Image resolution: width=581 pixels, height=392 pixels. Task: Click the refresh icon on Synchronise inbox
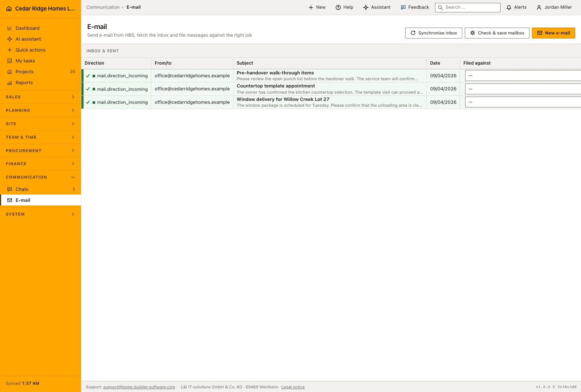point(413,33)
